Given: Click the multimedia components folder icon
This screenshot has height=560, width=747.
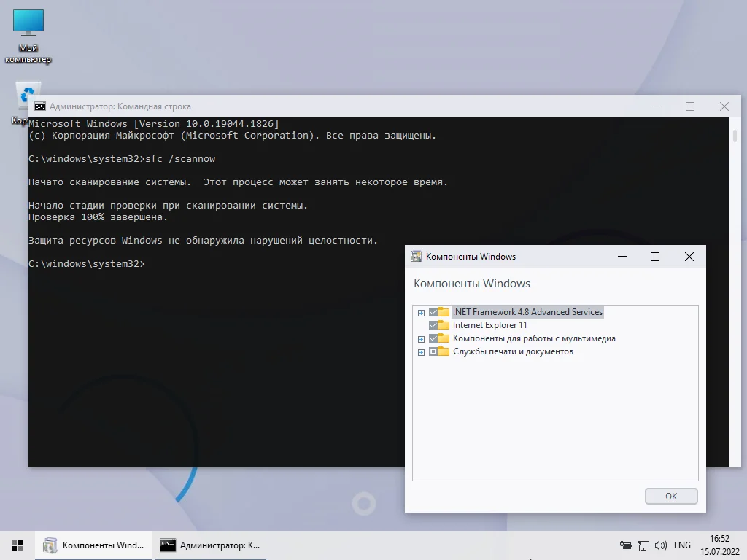Looking at the screenshot, I should pos(444,338).
